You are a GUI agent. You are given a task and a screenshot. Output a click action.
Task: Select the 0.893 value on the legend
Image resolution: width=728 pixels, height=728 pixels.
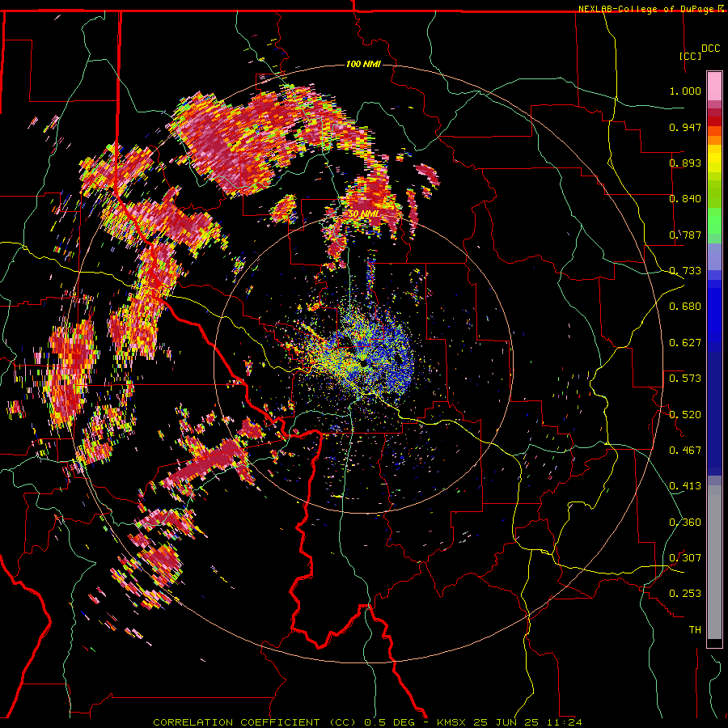point(685,163)
